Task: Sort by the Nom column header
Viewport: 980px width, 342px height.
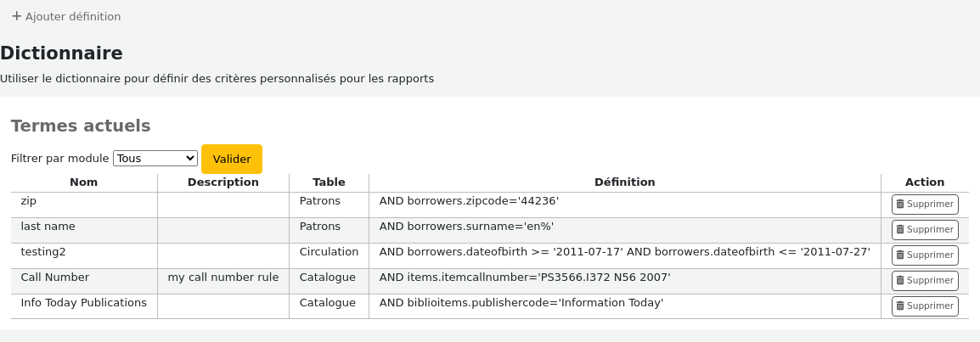Action: pos(84,182)
